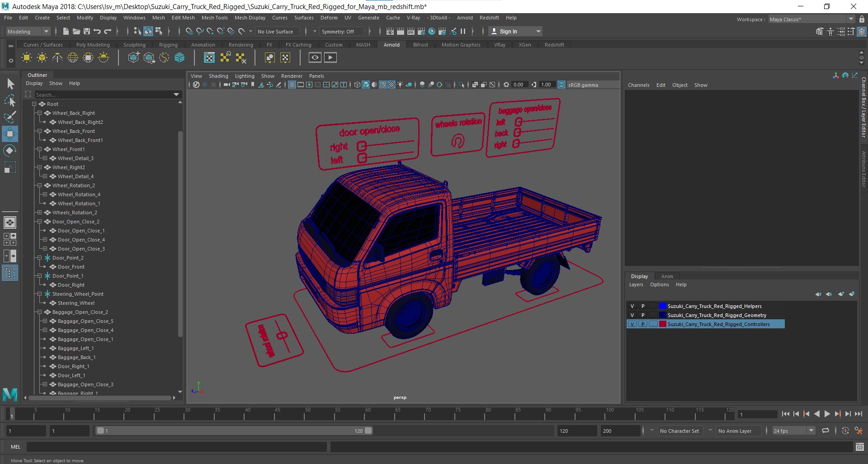Open the Deform menu
Viewport: 868px width, 464px height.
coord(329,18)
